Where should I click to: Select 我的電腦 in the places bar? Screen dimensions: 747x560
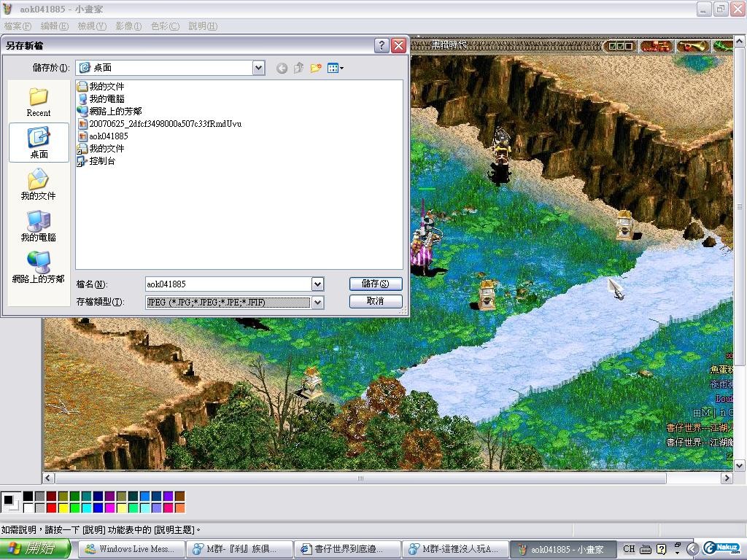click(39, 226)
